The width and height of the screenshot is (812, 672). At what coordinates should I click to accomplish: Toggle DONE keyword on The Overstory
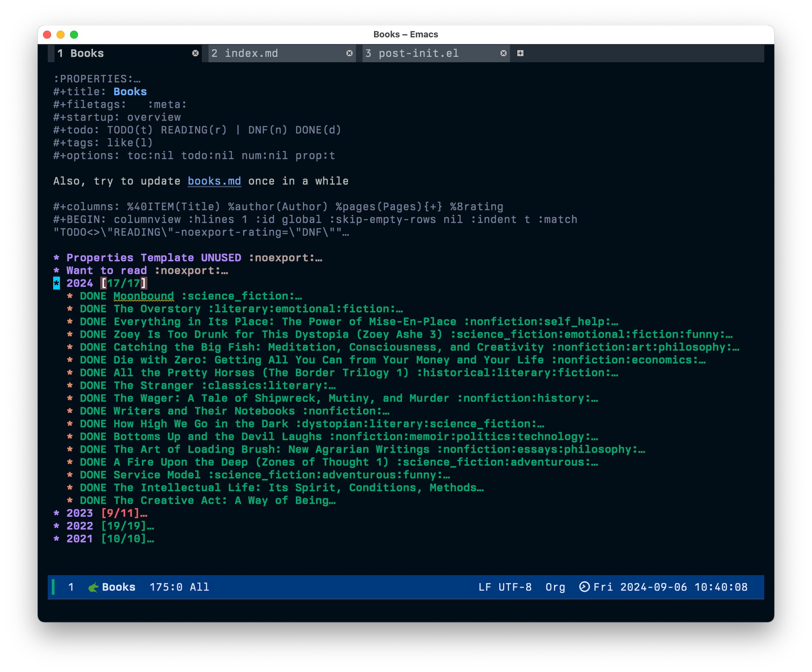click(x=93, y=309)
